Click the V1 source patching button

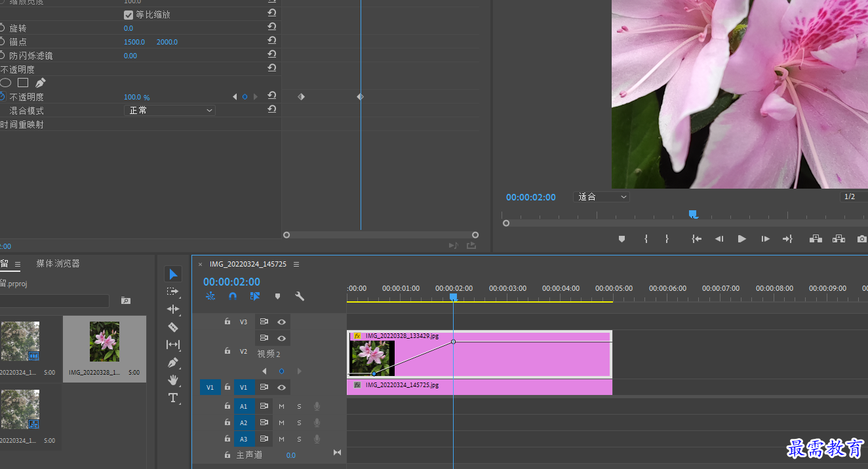pyautogui.click(x=210, y=387)
